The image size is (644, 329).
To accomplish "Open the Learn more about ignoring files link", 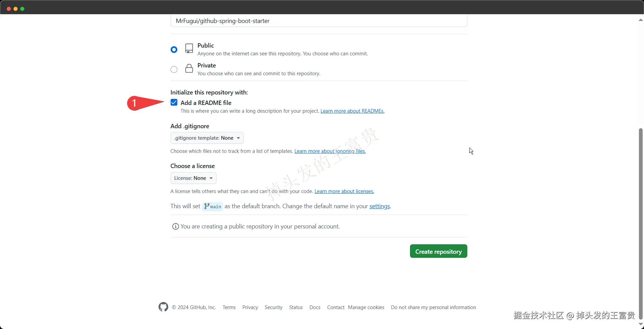I will click(x=330, y=151).
